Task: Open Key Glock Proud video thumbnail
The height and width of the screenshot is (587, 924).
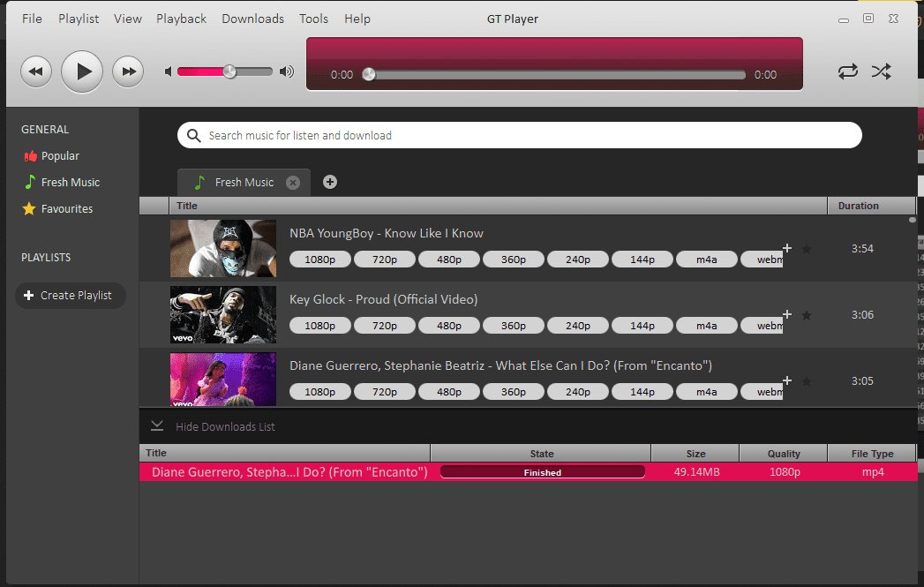Action: coord(223,315)
